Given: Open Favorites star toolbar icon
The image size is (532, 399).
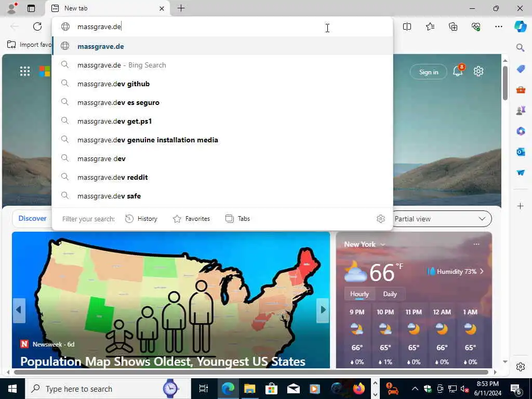Looking at the screenshot, I should (x=430, y=26).
